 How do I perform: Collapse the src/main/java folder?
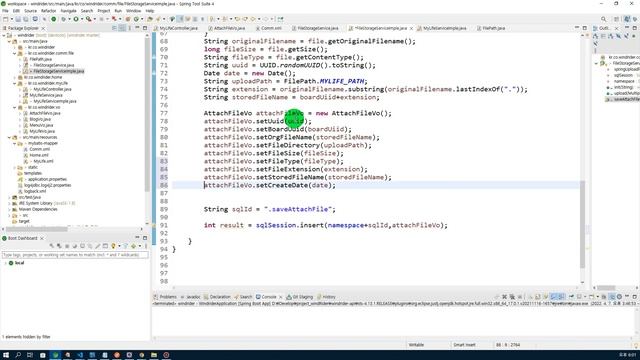click(x=9, y=41)
